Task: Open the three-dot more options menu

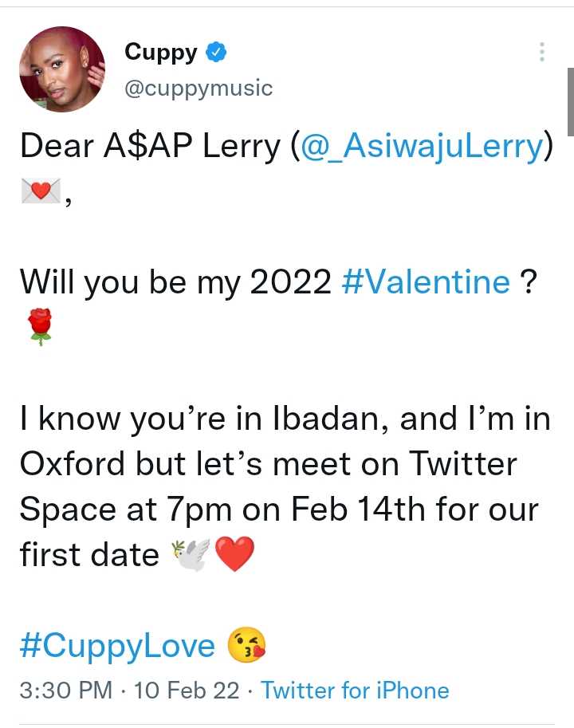Action: (x=542, y=52)
